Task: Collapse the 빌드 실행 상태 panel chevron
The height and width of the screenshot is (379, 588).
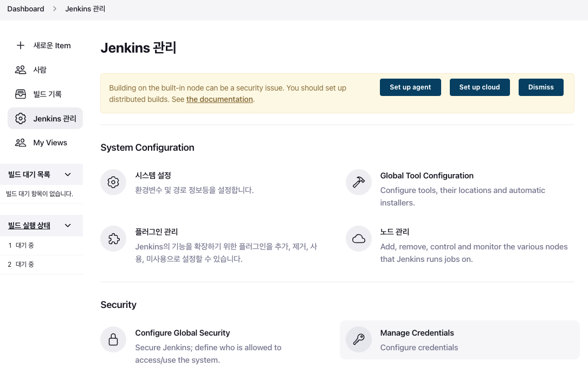Action: (68, 226)
